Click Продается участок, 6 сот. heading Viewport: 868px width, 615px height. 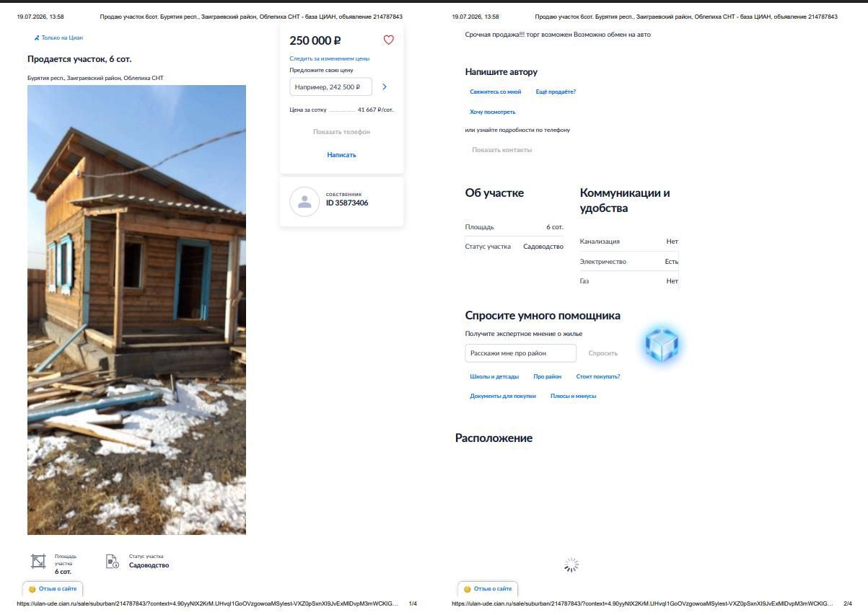click(79, 59)
